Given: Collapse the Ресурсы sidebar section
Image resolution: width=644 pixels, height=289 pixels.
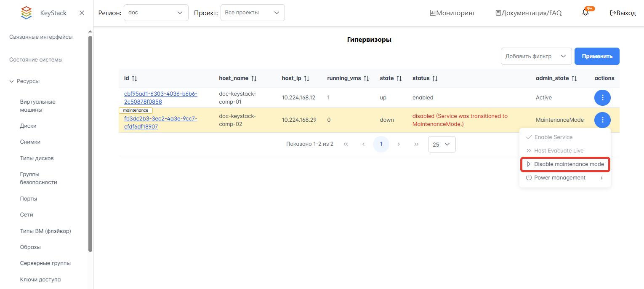Looking at the screenshot, I should [x=12, y=81].
